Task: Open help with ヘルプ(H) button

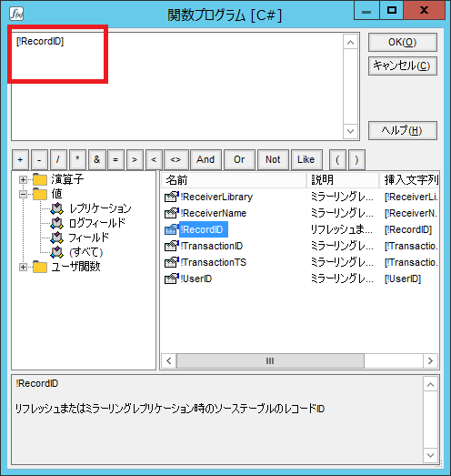Action: pos(403,130)
